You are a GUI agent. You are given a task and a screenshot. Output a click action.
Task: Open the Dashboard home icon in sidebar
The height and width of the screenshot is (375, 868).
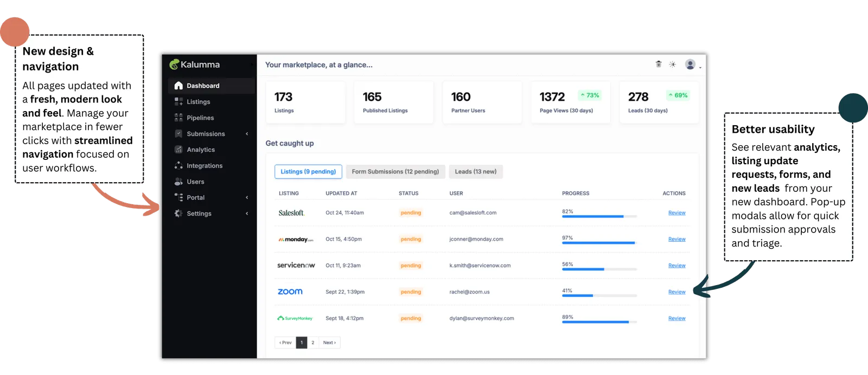coord(178,86)
